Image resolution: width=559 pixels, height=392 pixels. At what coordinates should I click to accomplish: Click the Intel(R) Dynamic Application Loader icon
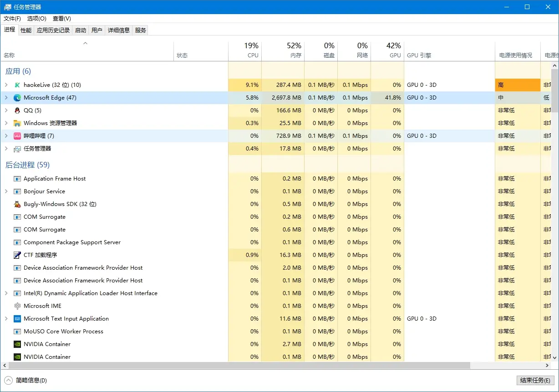tap(17, 293)
